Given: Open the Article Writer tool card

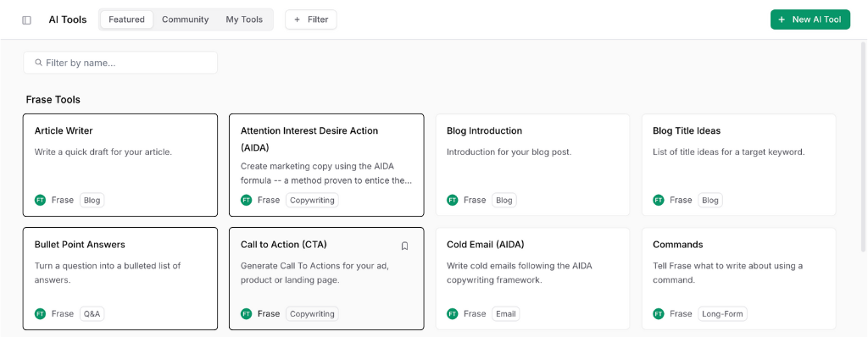Looking at the screenshot, I should [x=120, y=165].
